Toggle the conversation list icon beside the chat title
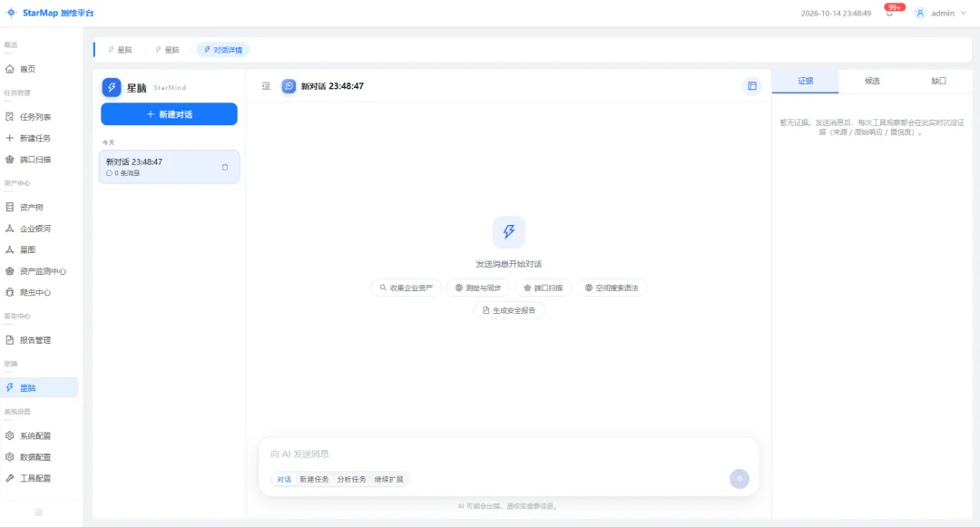Image resolution: width=980 pixels, height=528 pixels. 266,86
